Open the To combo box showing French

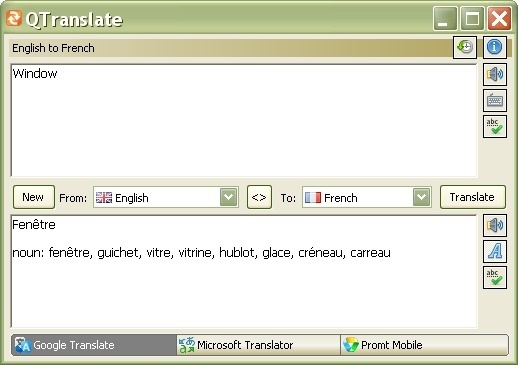(x=367, y=197)
